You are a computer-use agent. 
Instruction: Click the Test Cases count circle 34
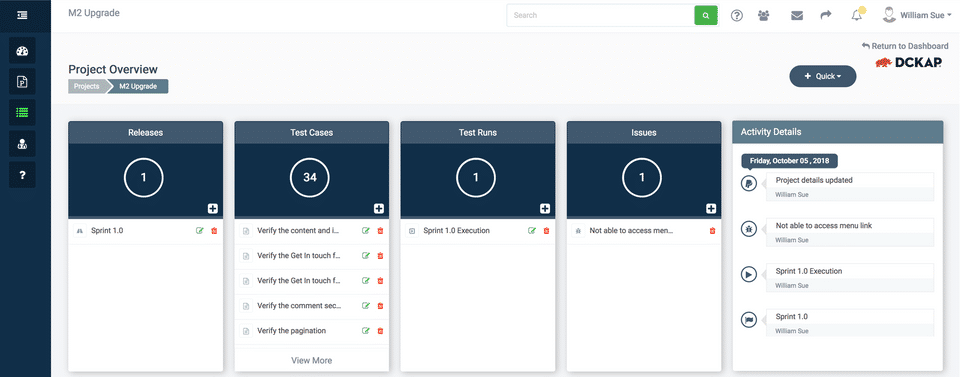[x=310, y=177]
